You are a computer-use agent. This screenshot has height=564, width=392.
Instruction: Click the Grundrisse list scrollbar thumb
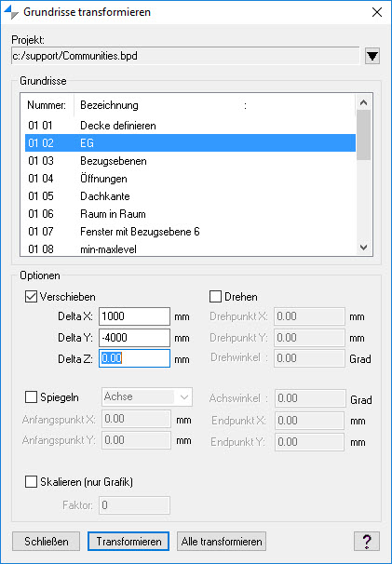[x=363, y=135]
